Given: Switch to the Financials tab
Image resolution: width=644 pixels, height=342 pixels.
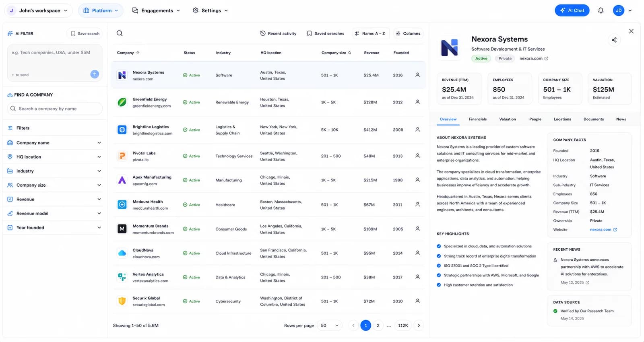Looking at the screenshot, I should coord(478,119).
